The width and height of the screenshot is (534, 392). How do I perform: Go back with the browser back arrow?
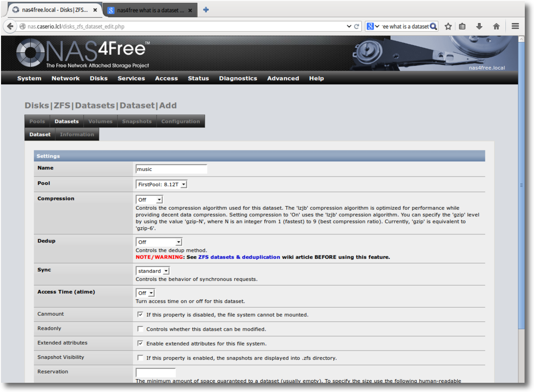coord(10,26)
